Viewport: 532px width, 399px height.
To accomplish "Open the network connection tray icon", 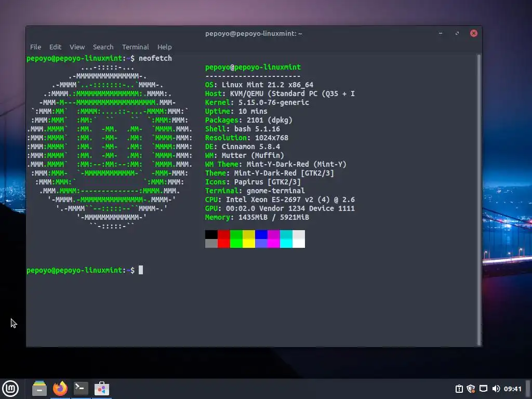I will (x=484, y=389).
